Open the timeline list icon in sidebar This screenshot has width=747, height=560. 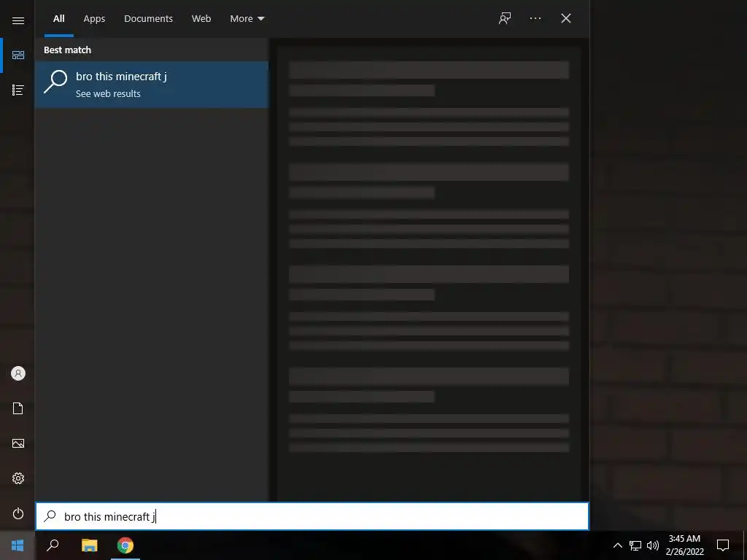click(x=18, y=90)
